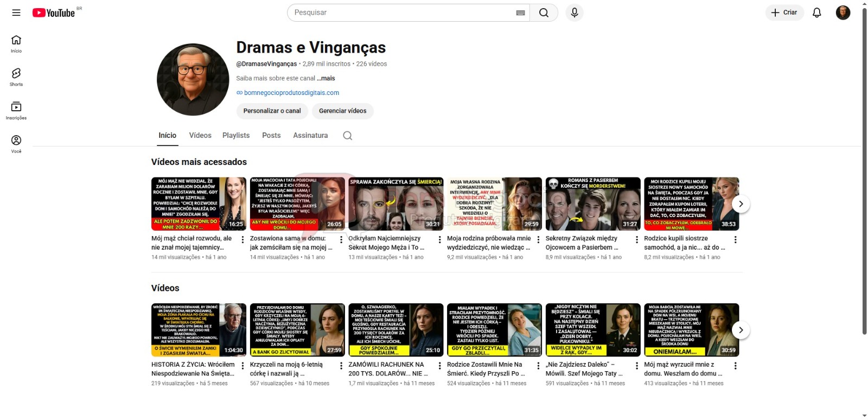Open options for 'Zostawiona sama w domu' video
This screenshot has width=868, height=420.
[341, 239]
